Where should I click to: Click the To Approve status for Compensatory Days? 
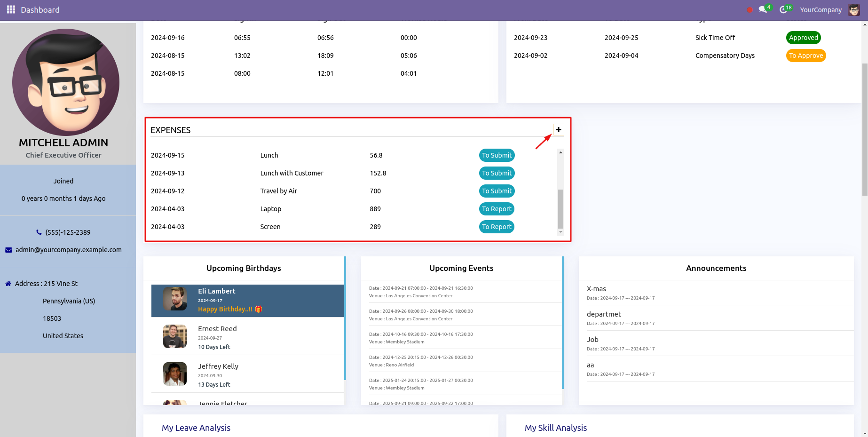(x=805, y=56)
